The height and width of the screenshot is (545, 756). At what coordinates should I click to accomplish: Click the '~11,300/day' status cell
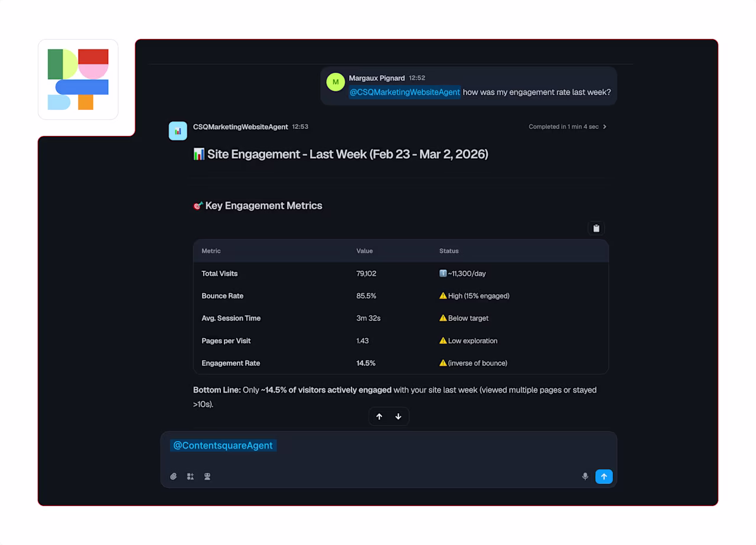tap(462, 274)
